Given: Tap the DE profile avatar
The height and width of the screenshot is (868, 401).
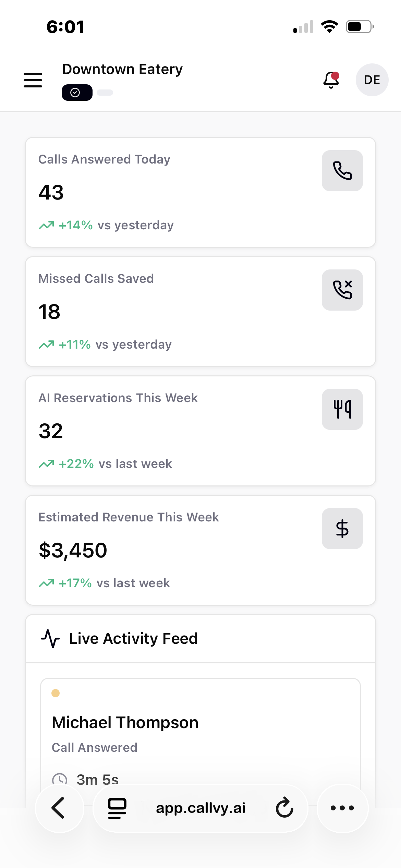Looking at the screenshot, I should (372, 80).
